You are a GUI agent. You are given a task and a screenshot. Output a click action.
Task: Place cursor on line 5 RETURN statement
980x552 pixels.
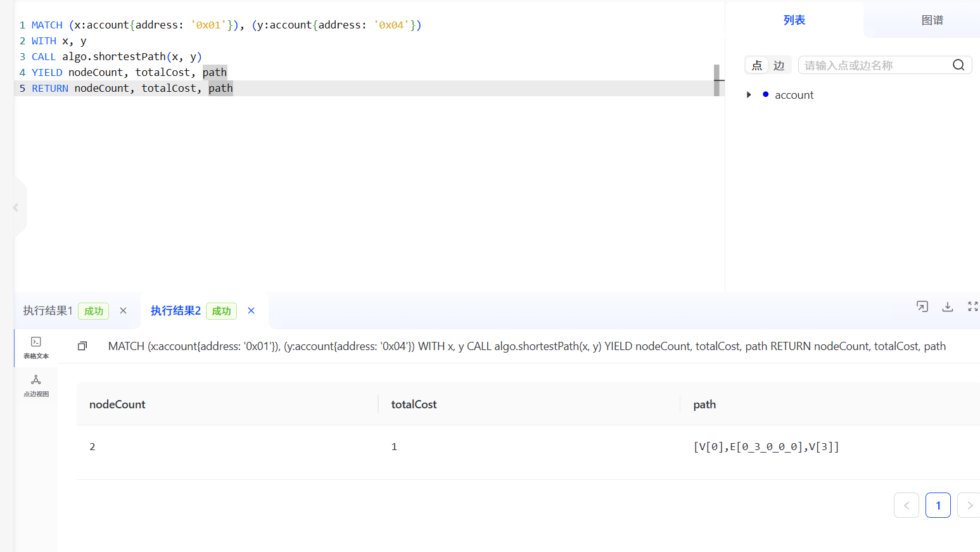132,89
